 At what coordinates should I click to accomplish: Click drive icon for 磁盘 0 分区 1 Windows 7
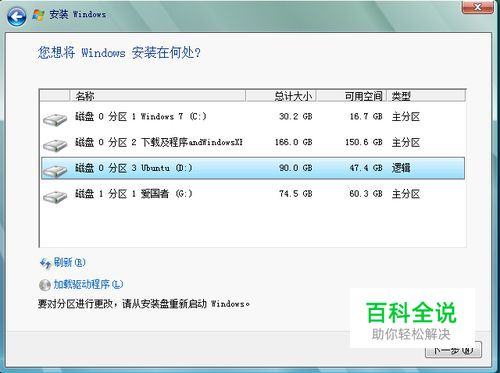[x=55, y=119]
